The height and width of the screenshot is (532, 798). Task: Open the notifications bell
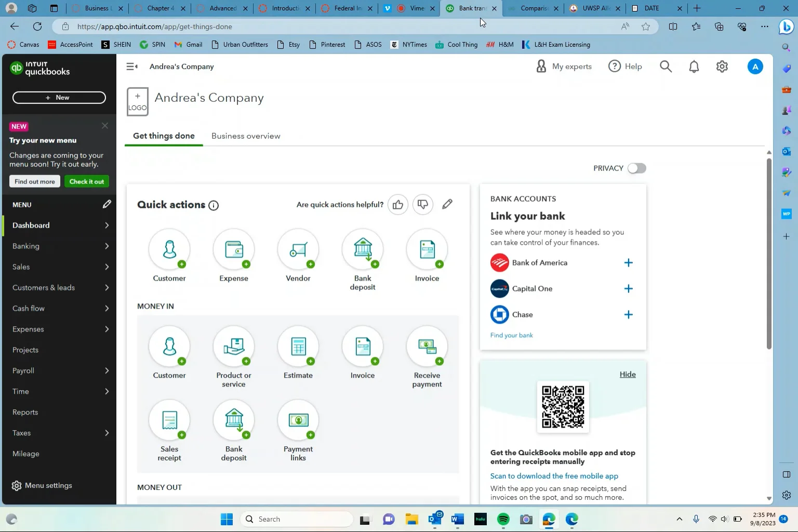(x=694, y=66)
